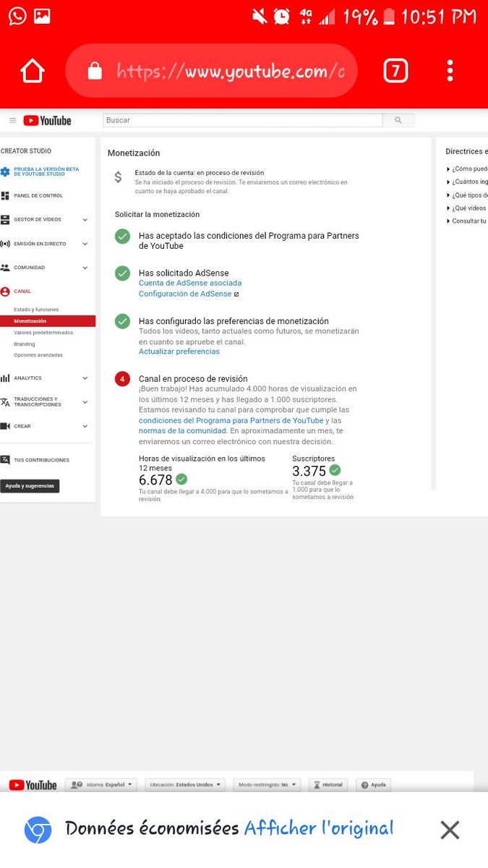
Task: Click the Crear camera icon
Action: [5, 427]
